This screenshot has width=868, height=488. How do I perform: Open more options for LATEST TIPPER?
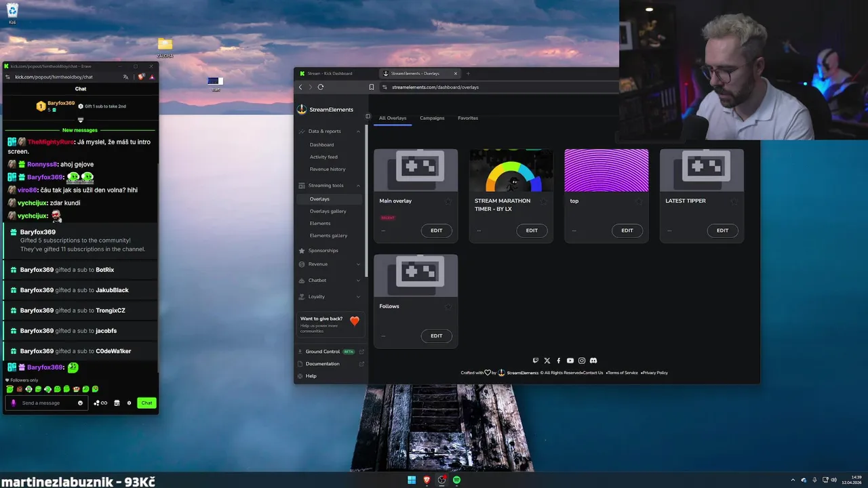click(x=669, y=230)
